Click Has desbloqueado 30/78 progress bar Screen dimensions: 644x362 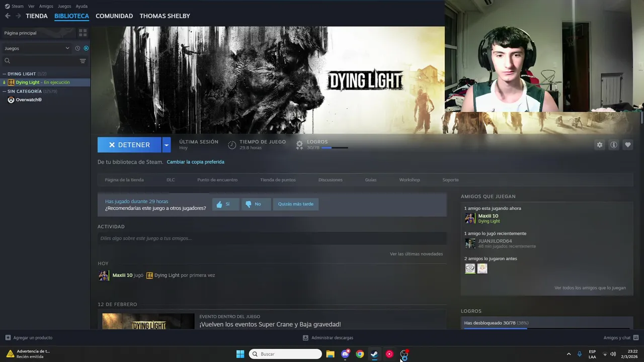547,328
